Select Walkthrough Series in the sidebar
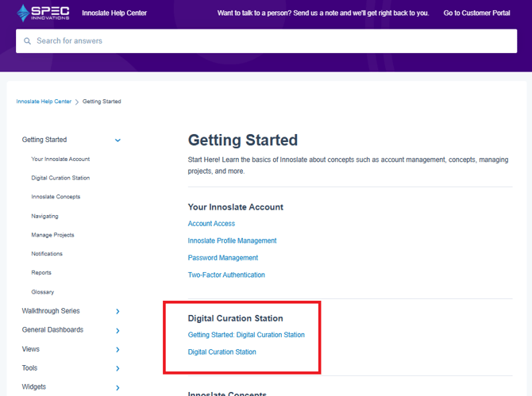The height and width of the screenshot is (396, 532). 51,311
